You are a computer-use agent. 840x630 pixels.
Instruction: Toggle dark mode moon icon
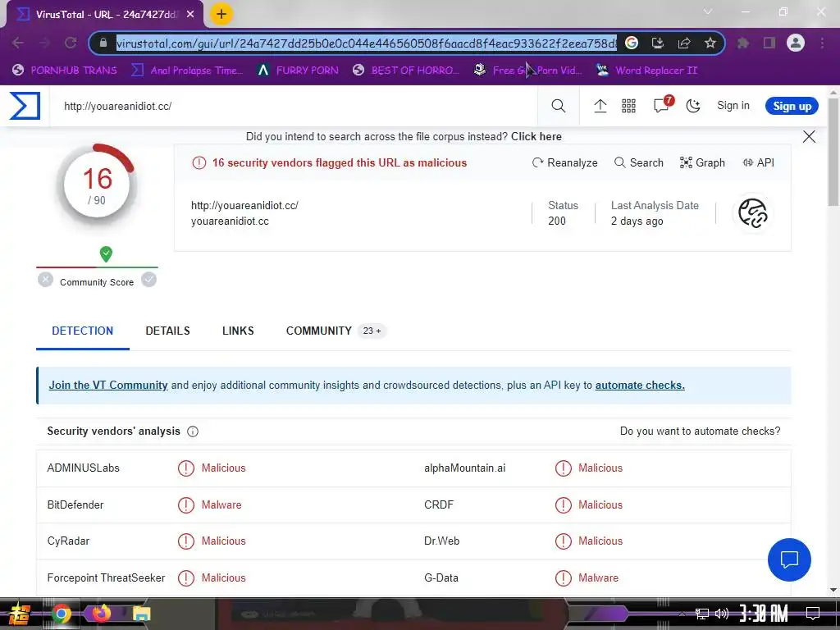click(x=693, y=106)
